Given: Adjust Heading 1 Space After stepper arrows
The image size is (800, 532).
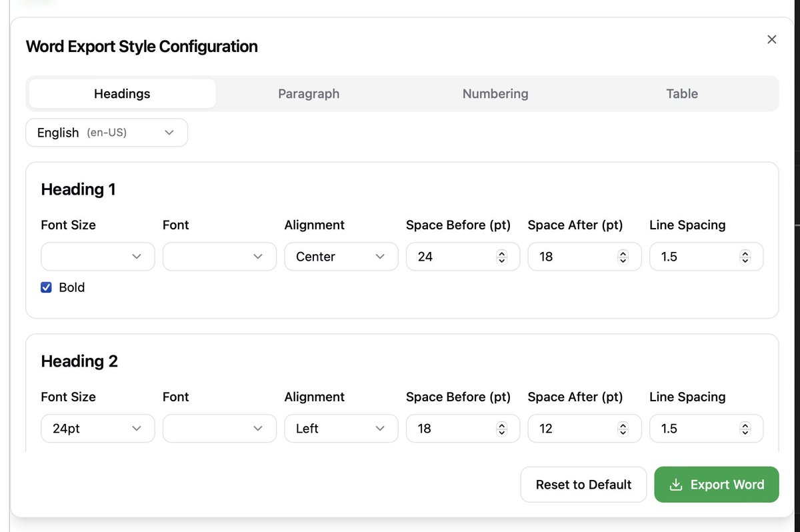Looking at the screenshot, I should (x=623, y=257).
